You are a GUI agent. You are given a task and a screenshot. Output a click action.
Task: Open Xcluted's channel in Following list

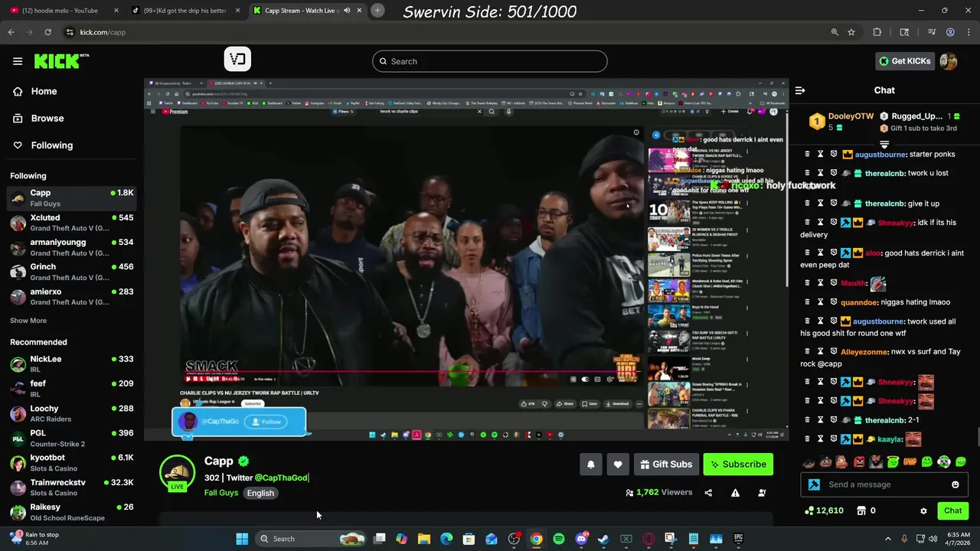tap(73, 223)
